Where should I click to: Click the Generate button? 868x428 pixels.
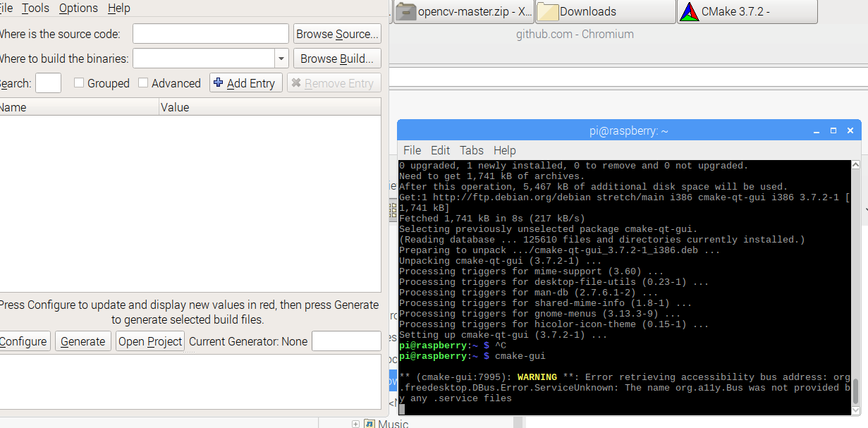(x=83, y=341)
